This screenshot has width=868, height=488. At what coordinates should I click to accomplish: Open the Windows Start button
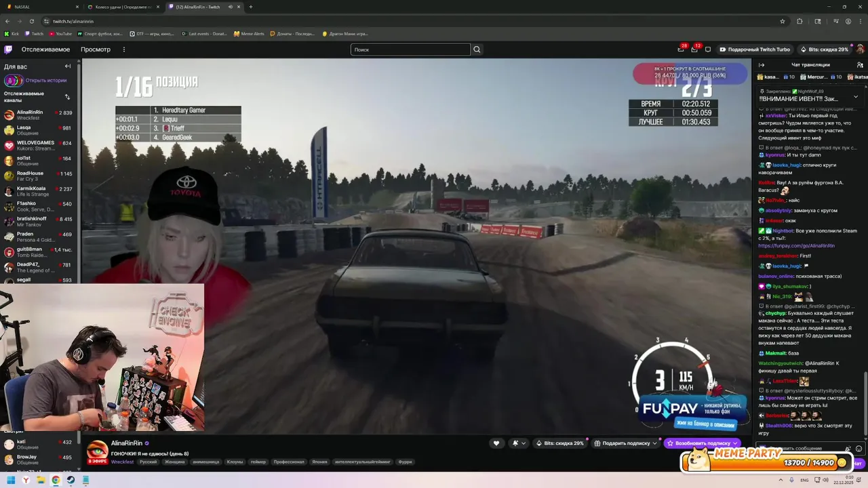11,480
